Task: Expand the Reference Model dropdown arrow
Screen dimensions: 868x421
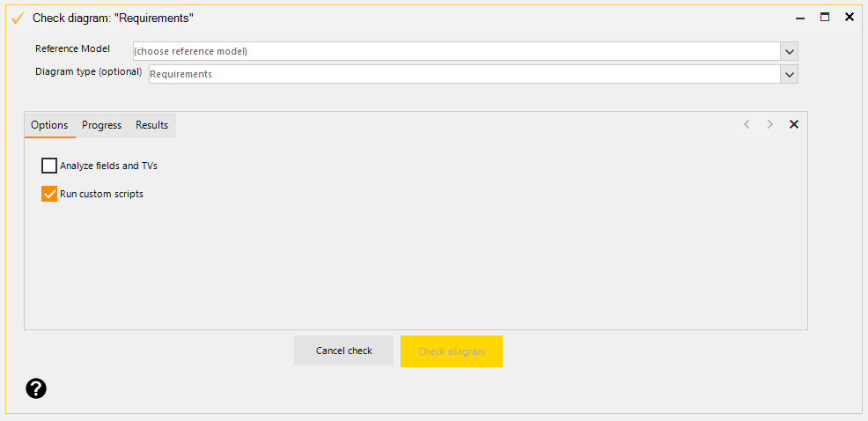Action: click(789, 51)
